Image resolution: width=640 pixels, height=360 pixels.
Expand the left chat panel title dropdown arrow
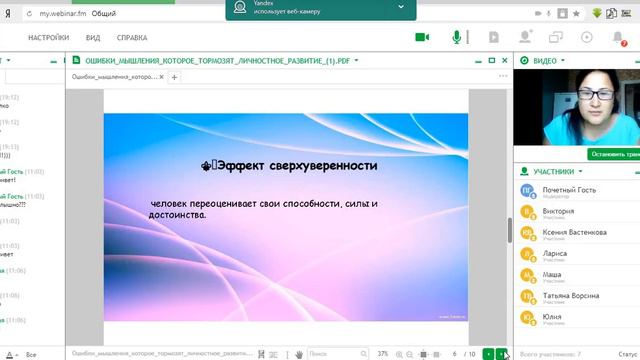(x=9, y=60)
